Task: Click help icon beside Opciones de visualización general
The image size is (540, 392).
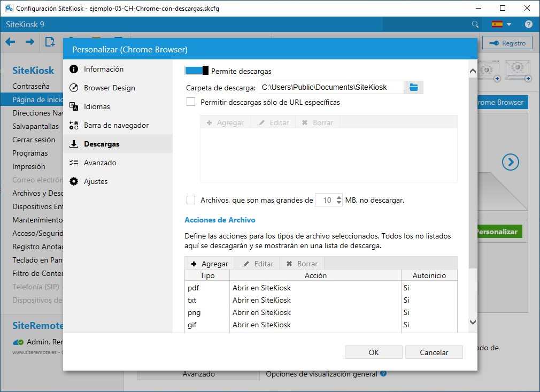Action: (383, 374)
